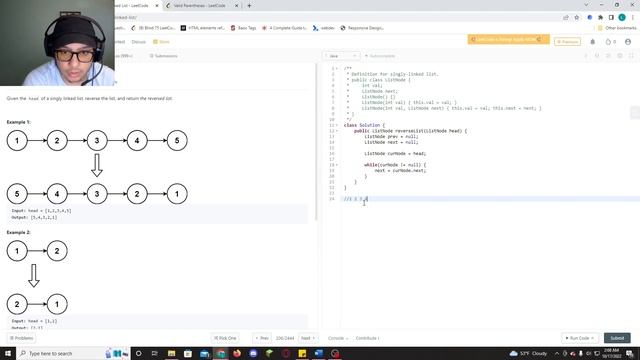640x360 pixels.
Task: Open the HTML elements reference bookmark
Action: pyautogui.click(x=203, y=28)
